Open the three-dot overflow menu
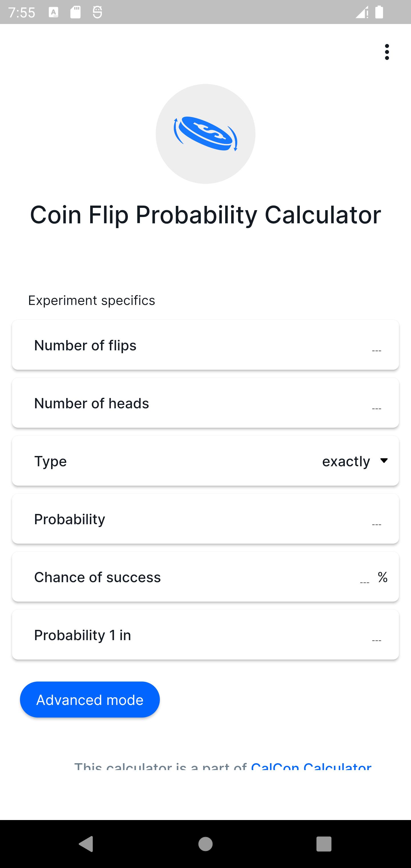 coord(387,52)
